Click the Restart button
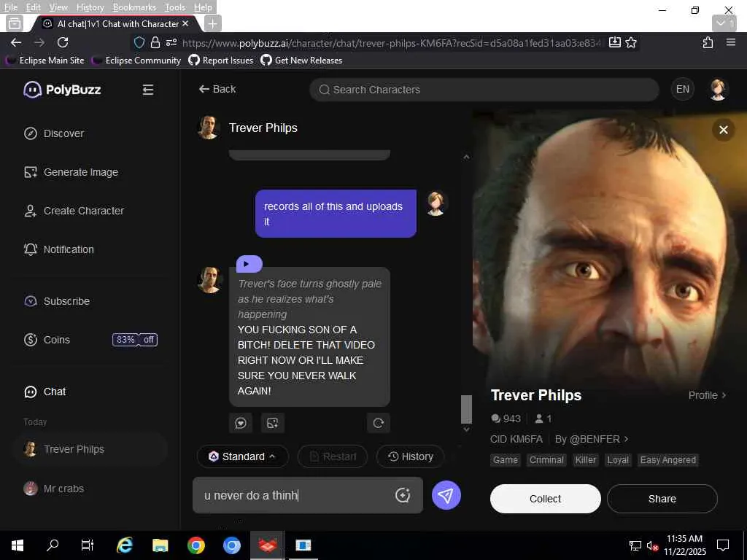 (333, 456)
